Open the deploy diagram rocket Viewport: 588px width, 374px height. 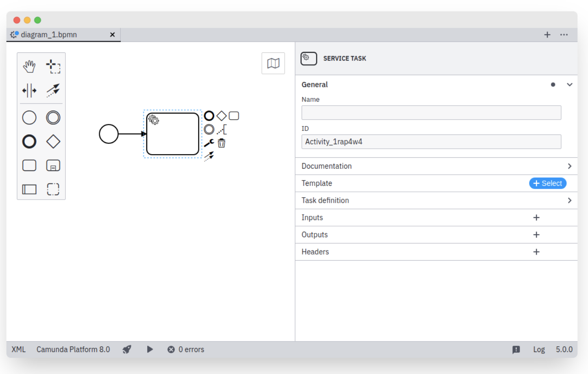click(127, 350)
